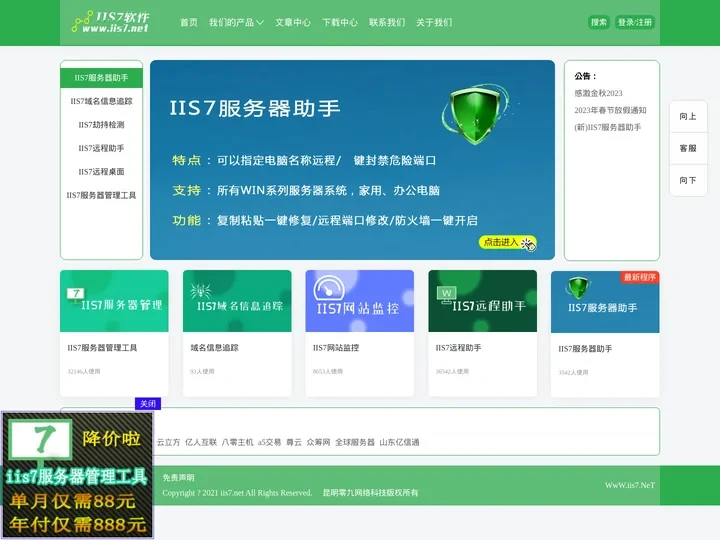The height and width of the screenshot is (540, 720).
Task: Select IIS7远程助手 in the sidebar
Action: (101, 148)
